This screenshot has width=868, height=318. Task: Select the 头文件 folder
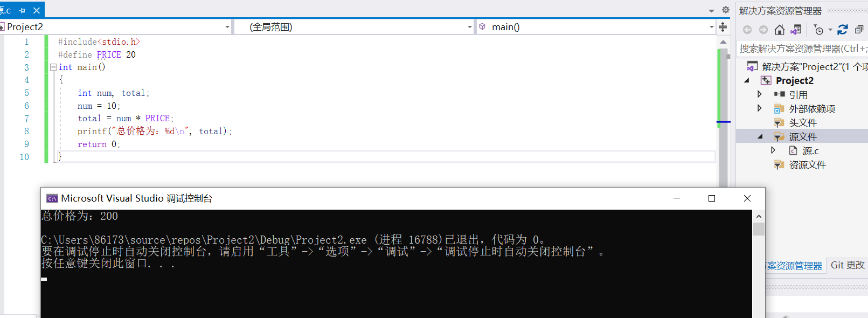(803, 123)
